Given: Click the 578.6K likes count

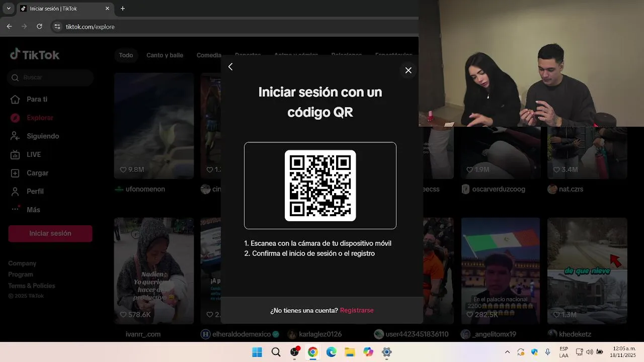Looking at the screenshot, I should click(x=135, y=315).
